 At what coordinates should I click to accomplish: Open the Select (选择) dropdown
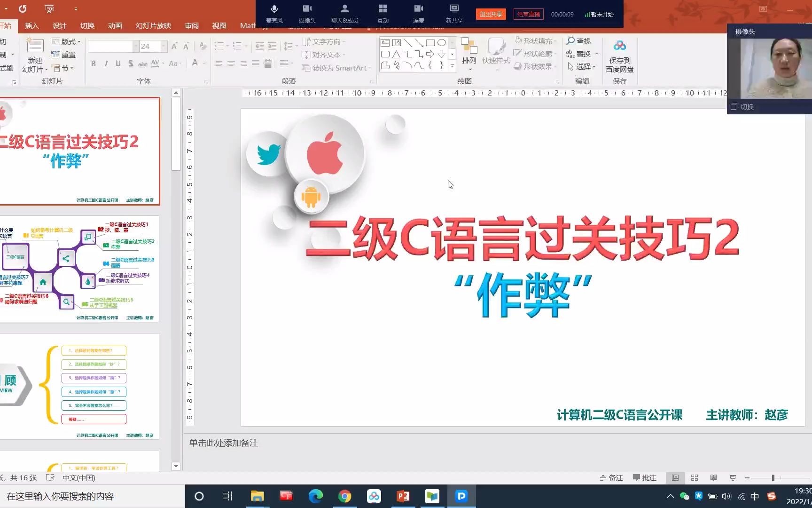click(582, 67)
